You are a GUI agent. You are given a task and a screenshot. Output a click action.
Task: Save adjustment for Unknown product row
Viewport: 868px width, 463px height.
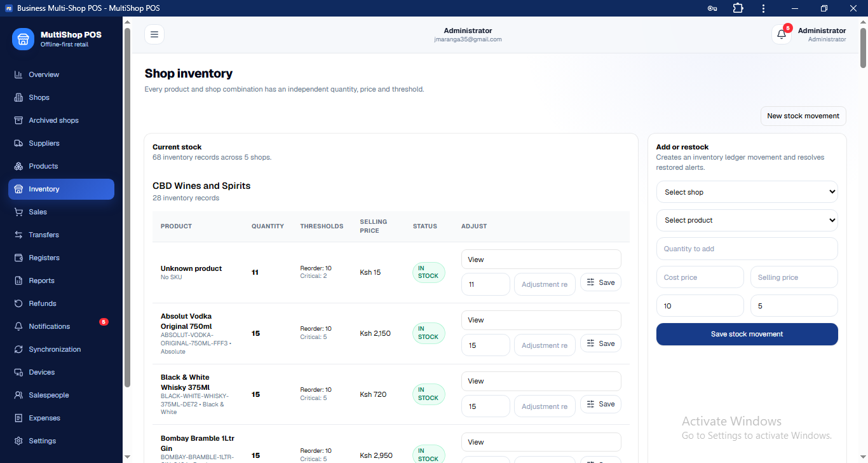point(600,282)
